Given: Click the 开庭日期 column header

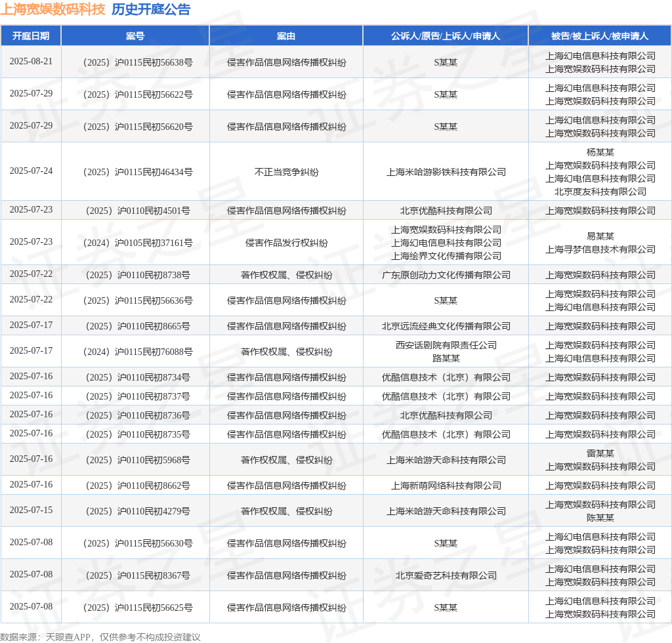Looking at the screenshot, I should click(31, 36).
